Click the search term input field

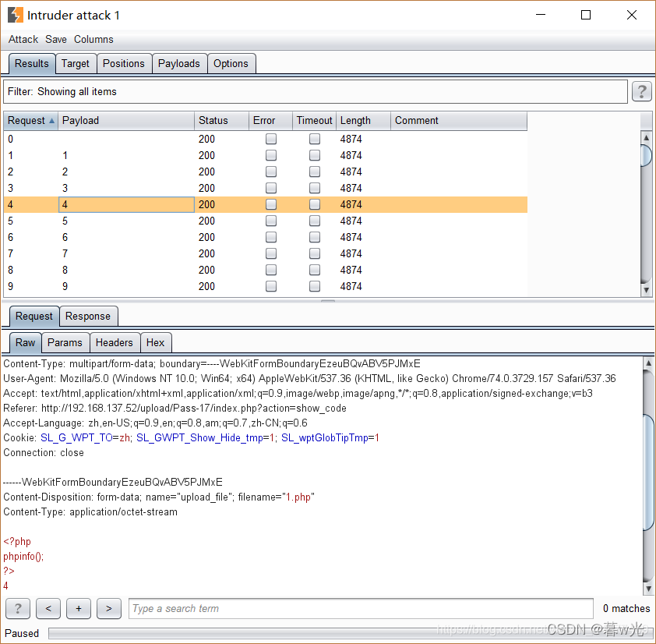pyautogui.click(x=361, y=608)
